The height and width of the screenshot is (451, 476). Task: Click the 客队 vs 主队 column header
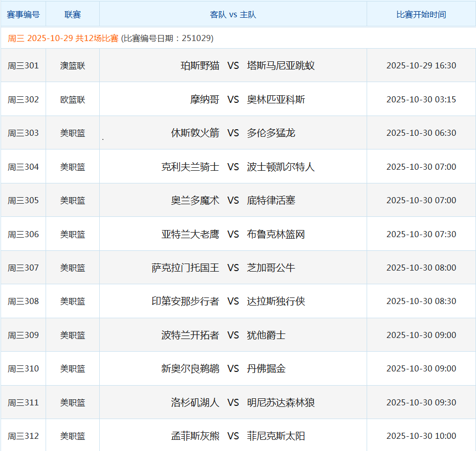coord(233,15)
